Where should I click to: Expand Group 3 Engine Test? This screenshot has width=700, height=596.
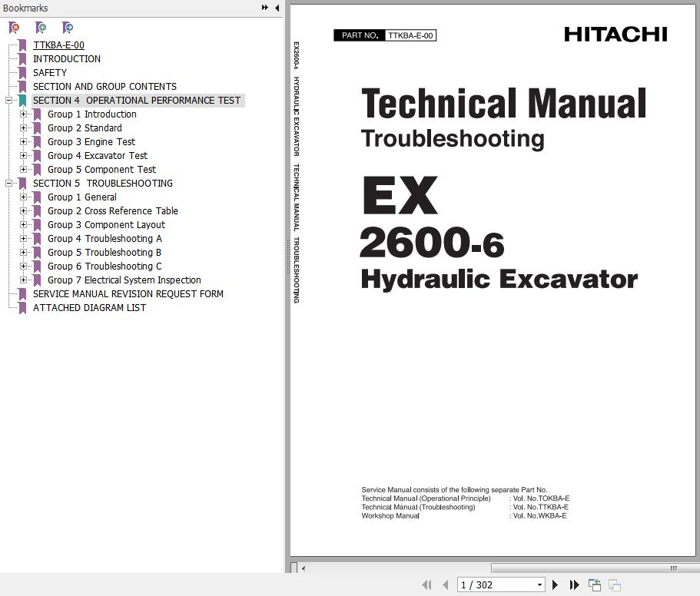pos(23,142)
